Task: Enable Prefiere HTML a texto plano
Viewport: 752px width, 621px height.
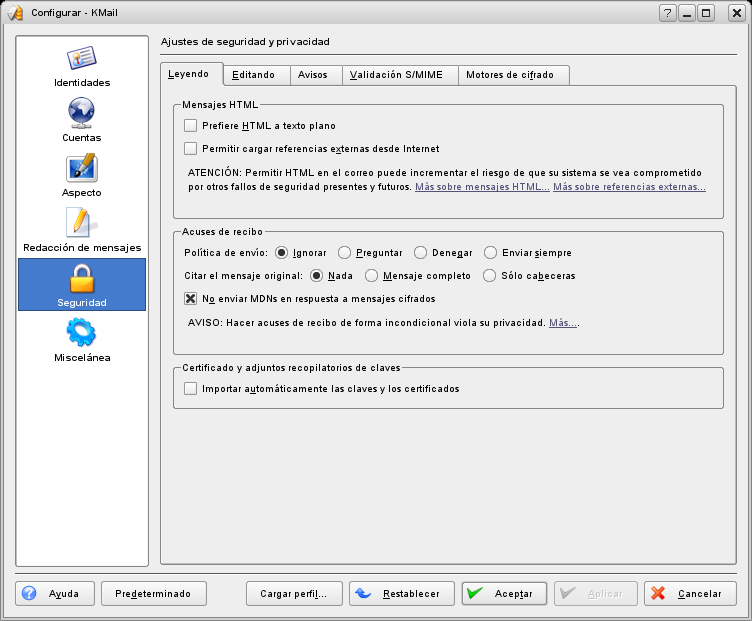Action: 191,126
